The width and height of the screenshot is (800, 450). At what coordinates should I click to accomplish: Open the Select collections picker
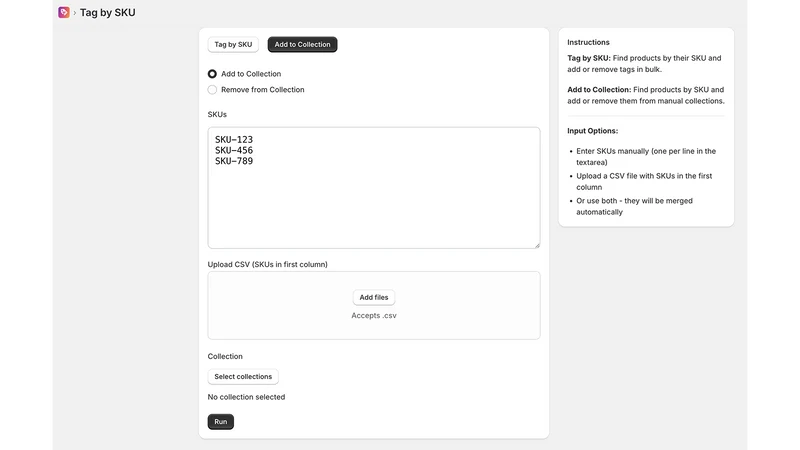coord(243,377)
